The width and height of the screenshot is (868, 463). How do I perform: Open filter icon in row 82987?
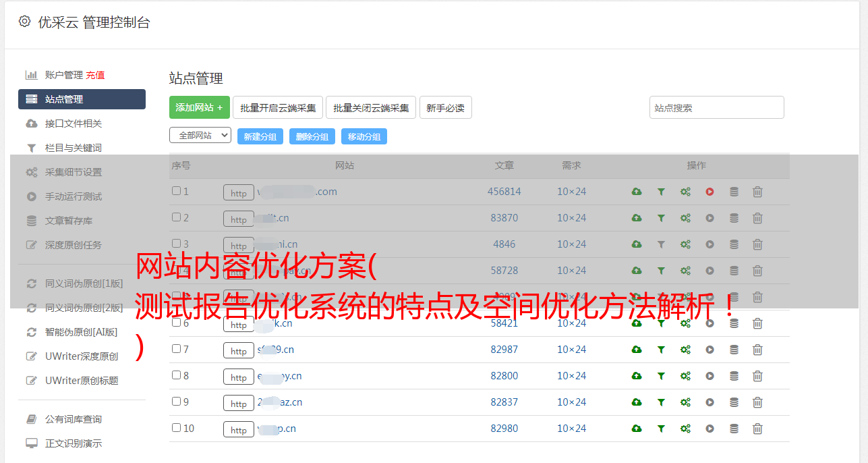(661, 350)
